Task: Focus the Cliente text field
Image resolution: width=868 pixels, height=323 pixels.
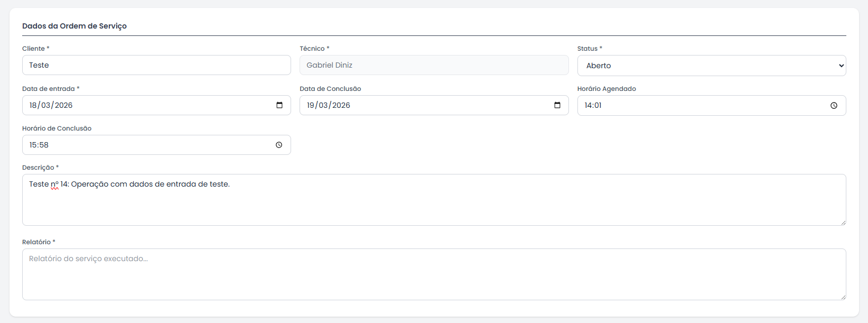Action: point(156,65)
